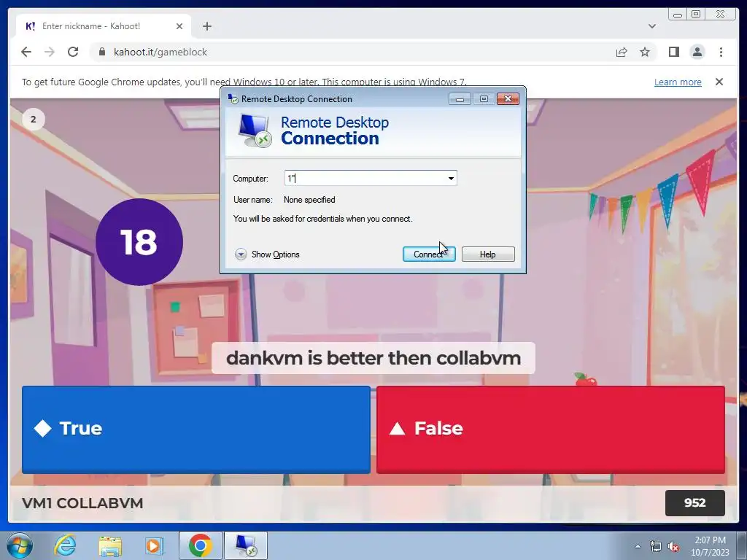Expand Show Options in Remote Desktop

[267, 254]
